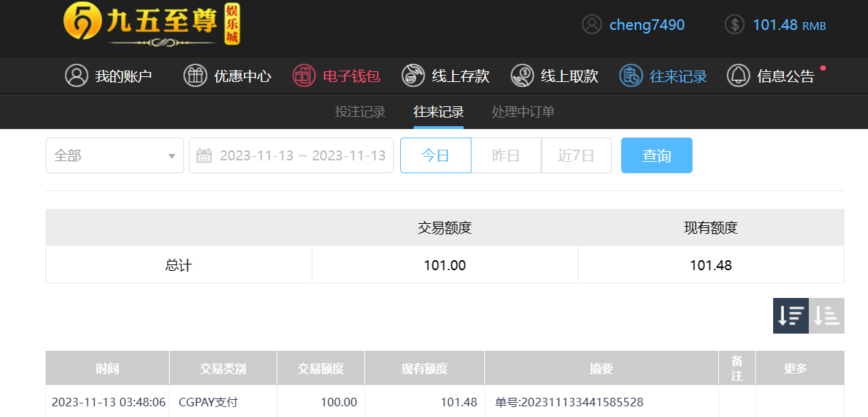Click the 查询 search button
Image resolution: width=868 pixels, height=417 pixels.
(x=656, y=155)
